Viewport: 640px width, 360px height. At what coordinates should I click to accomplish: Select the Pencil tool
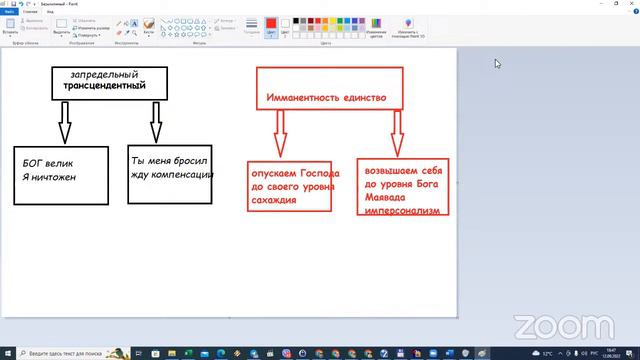(119, 24)
